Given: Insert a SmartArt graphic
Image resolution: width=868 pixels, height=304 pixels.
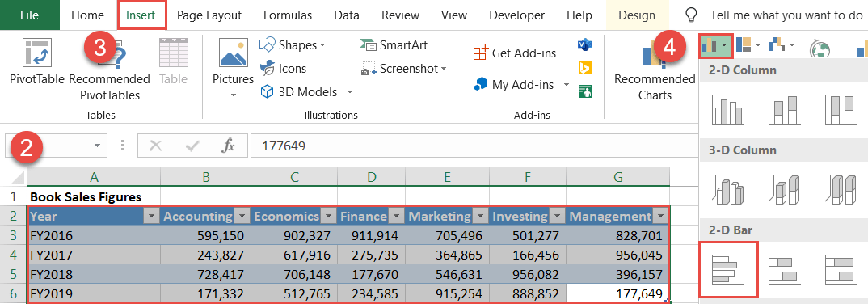Looking at the screenshot, I should pyautogui.click(x=394, y=44).
